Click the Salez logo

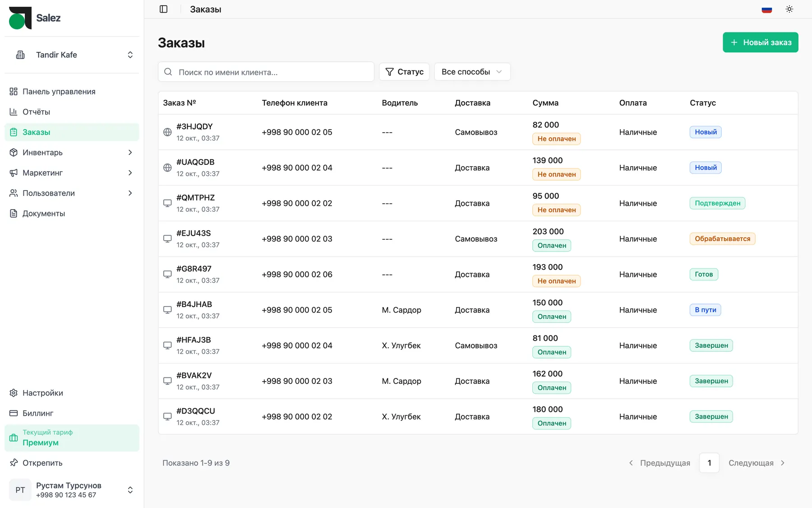tap(35, 18)
